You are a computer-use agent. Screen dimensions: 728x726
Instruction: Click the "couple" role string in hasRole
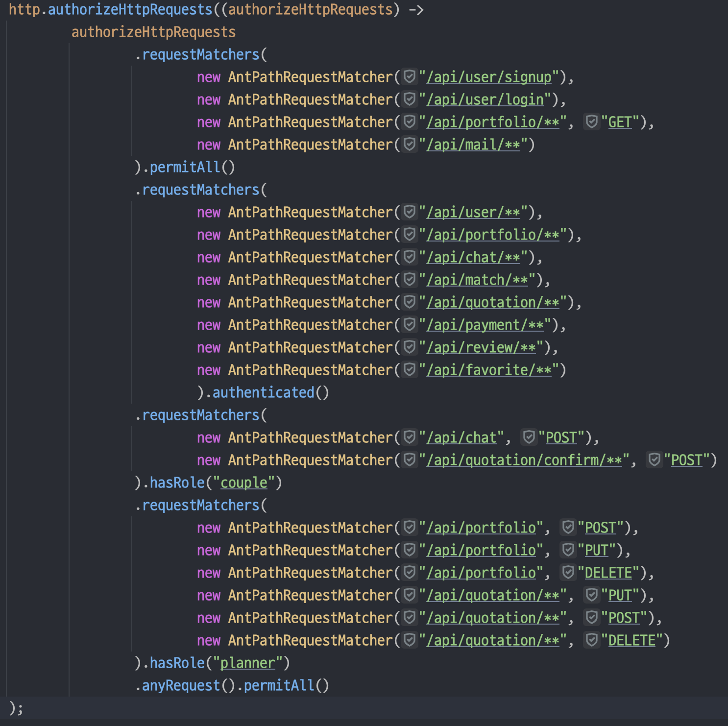pyautogui.click(x=244, y=483)
